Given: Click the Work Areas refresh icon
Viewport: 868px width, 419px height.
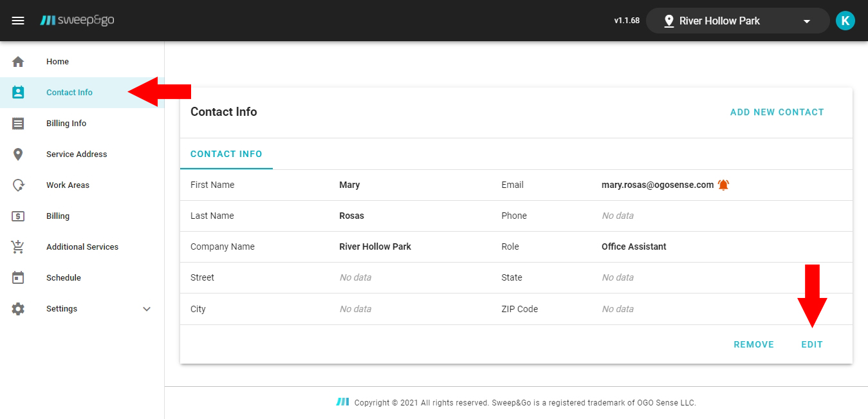Looking at the screenshot, I should coord(18,185).
